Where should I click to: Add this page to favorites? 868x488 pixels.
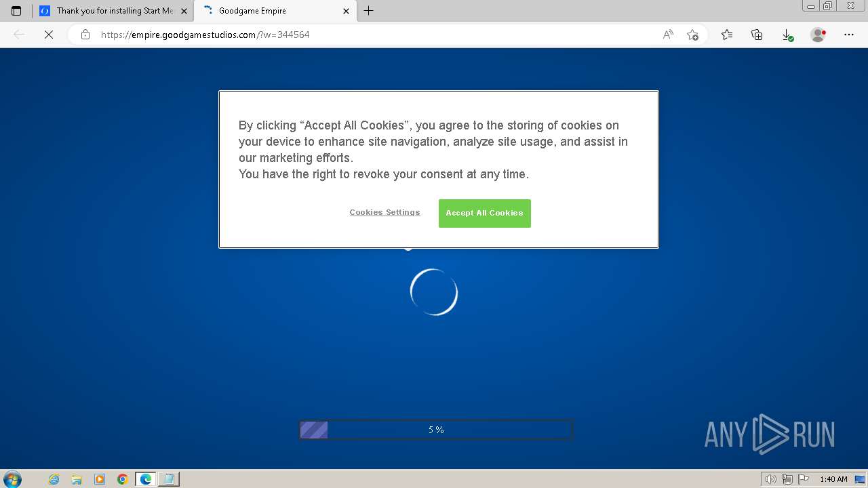click(692, 35)
